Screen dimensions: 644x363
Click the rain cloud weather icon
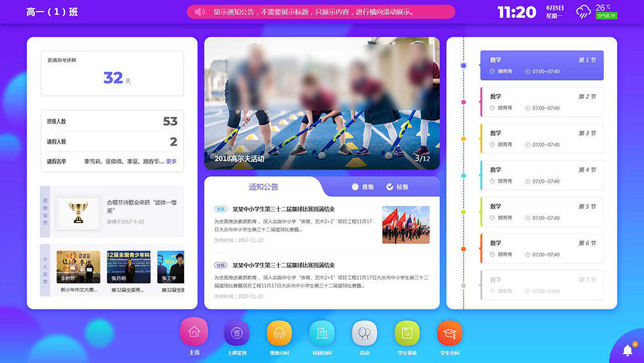coord(583,12)
